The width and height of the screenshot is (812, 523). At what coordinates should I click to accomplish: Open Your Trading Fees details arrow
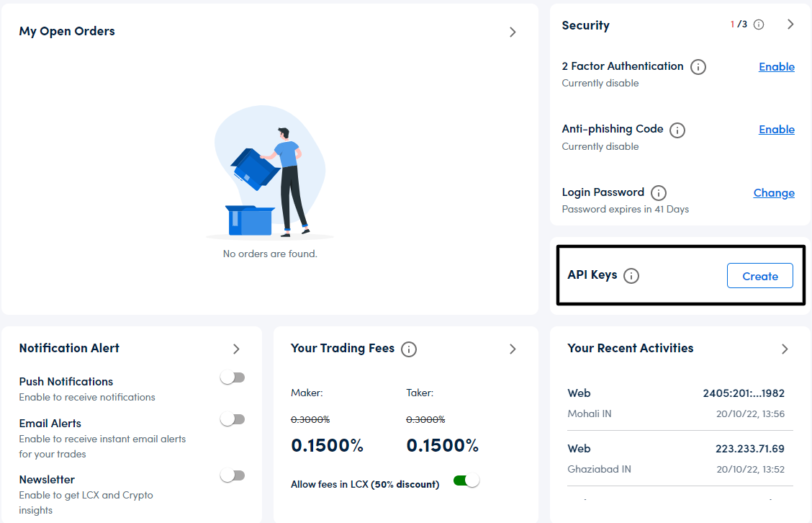[513, 349]
